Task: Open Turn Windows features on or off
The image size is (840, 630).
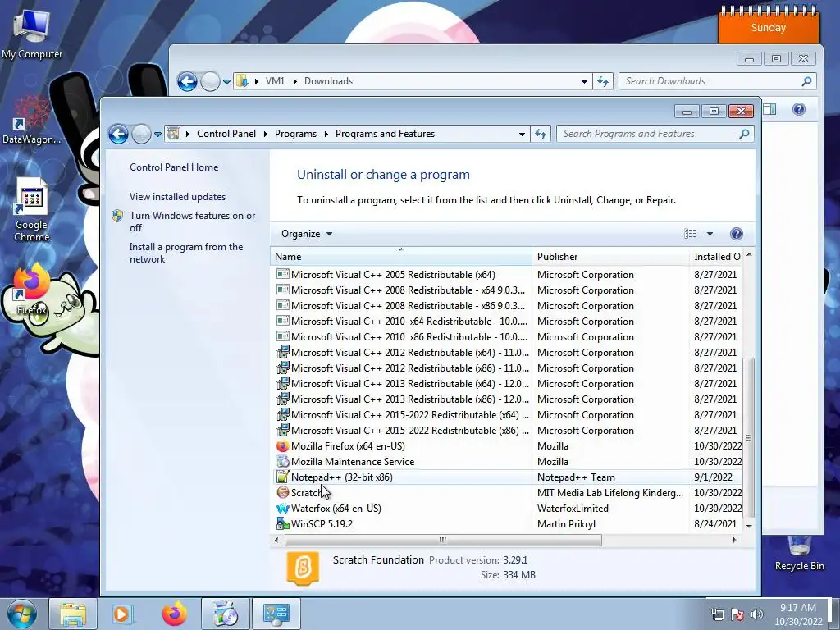Action: [x=192, y=221]
